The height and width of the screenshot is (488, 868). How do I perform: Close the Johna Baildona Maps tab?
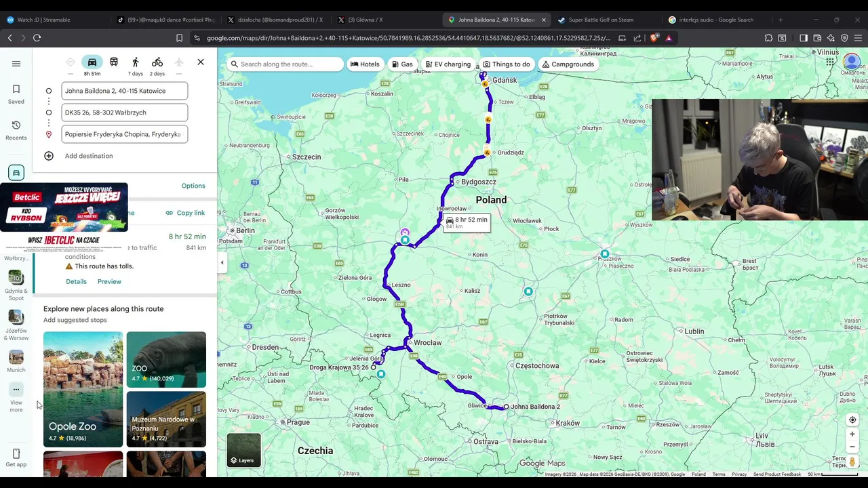(x=543, y=20)
